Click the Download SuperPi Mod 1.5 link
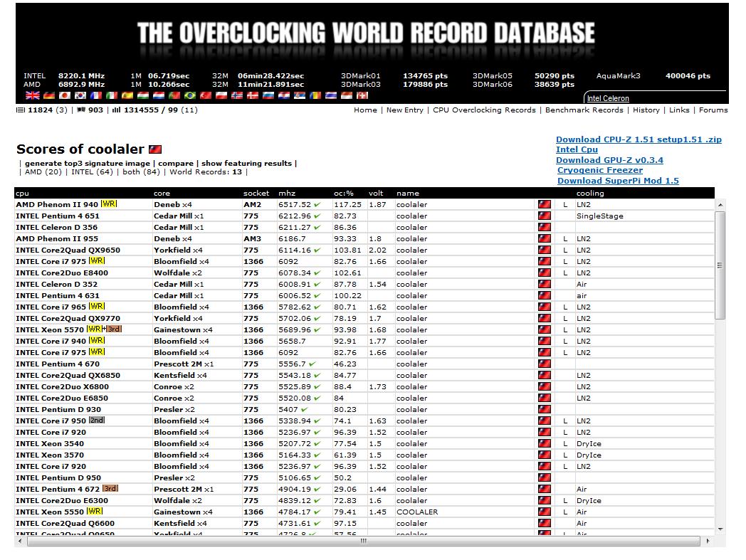The height and width of the screenshot is (560, 746). [618, 181]
